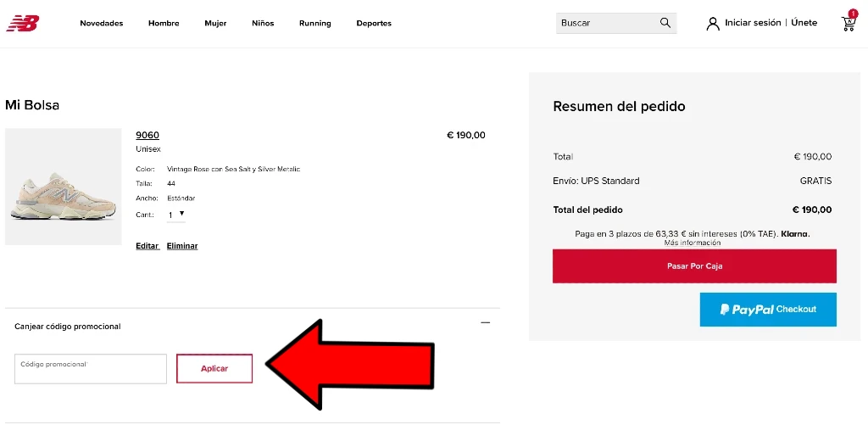This screenshot has height=436, width=868.
Task: Open the Novedades menu
Action: click(102, 23)
